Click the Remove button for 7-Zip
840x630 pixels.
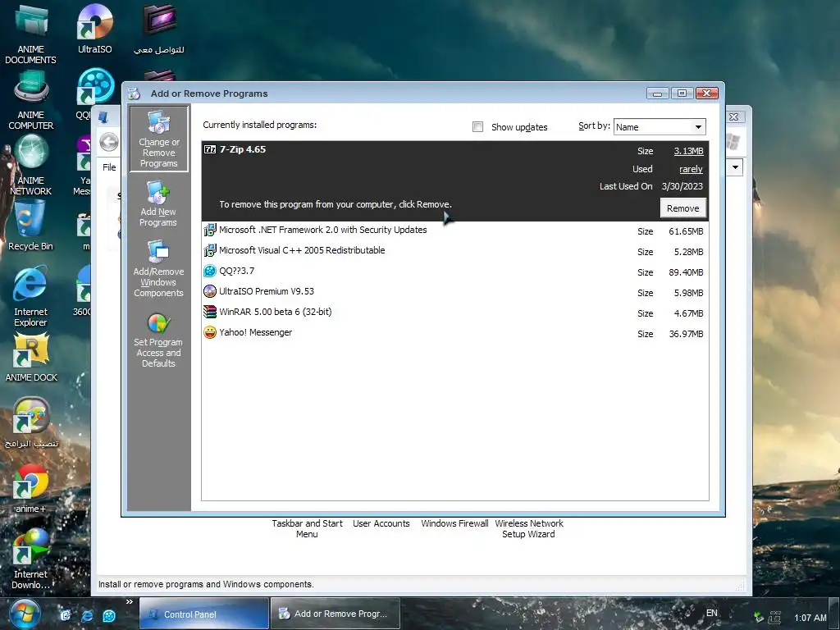point(682,208)
